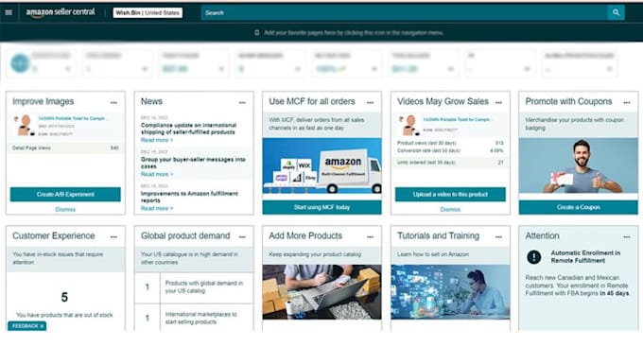This screenshot has width=643, height=364.
Task: Open the Tutorials and Training options menu
Action: (498, 237)
